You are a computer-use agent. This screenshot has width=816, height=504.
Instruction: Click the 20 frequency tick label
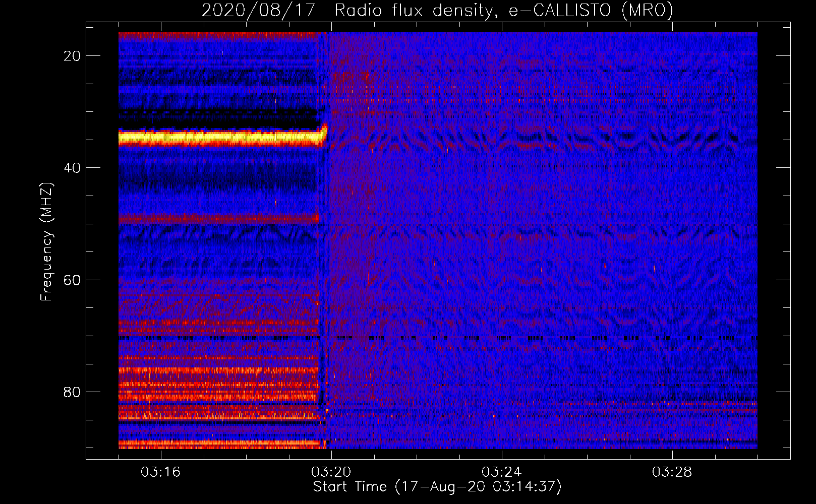(73, 56)
